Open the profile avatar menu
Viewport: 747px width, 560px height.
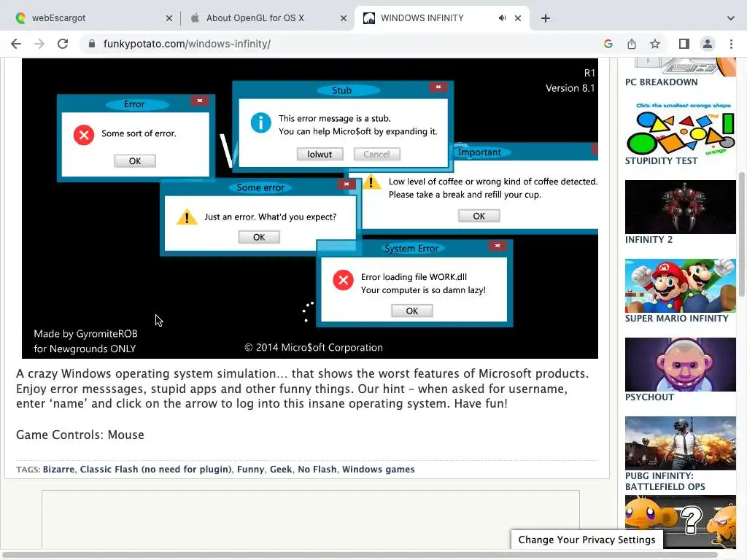[708, 44]
